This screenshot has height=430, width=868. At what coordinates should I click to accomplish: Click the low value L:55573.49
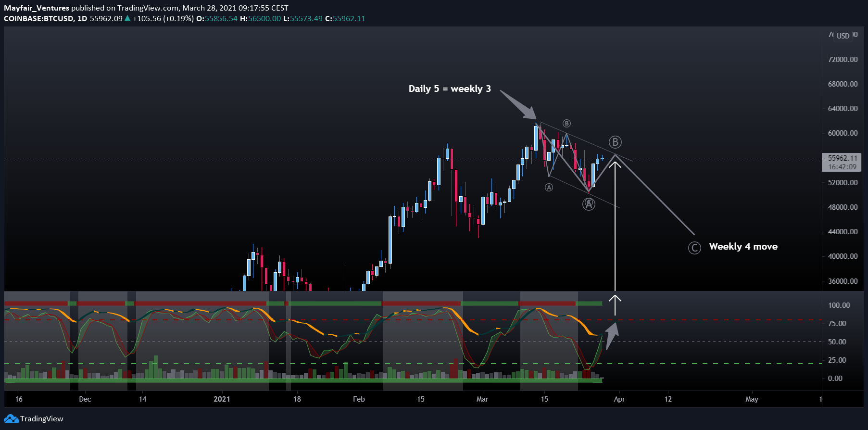point(303,19)
